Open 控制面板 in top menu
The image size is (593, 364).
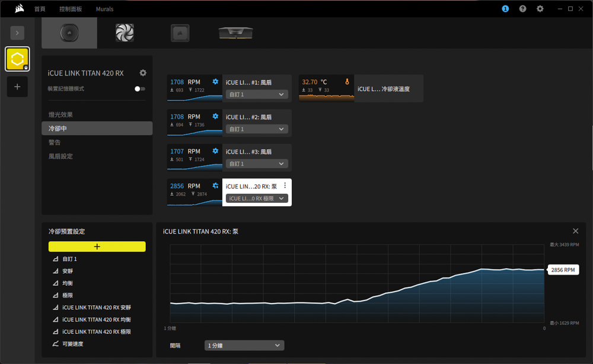(x=71, y=9)
